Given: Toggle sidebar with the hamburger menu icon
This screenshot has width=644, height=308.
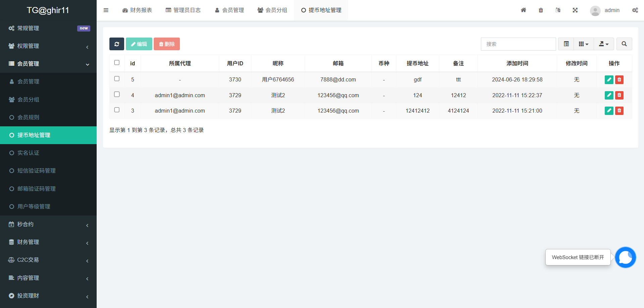Looking at the screenshot, I should 106,10.
